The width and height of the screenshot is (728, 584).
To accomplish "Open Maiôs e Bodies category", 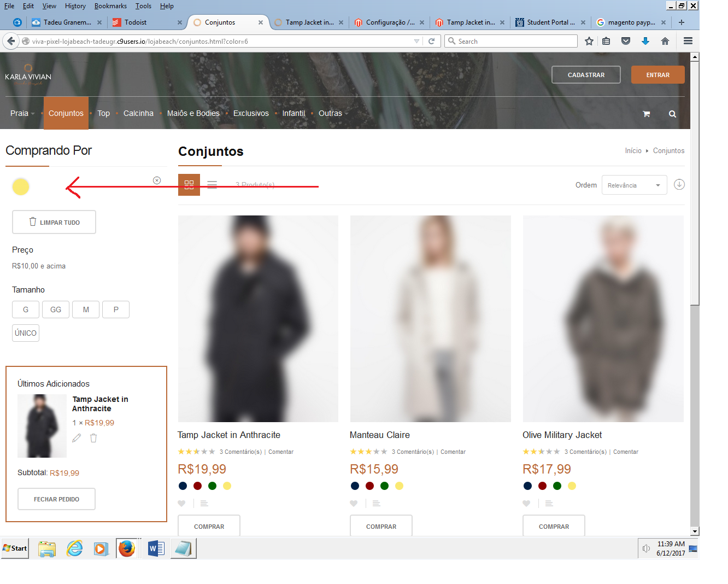I will pyautogui.click(x=193, y=113).
